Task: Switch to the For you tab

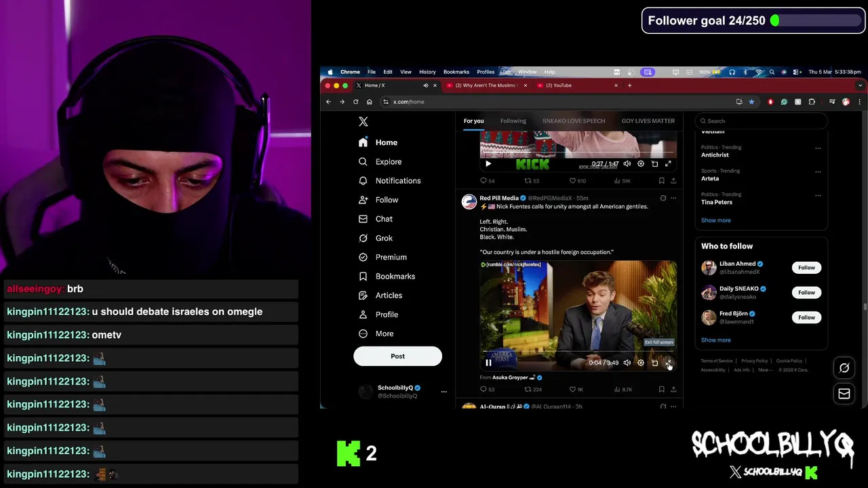Action: click(473, 121)
